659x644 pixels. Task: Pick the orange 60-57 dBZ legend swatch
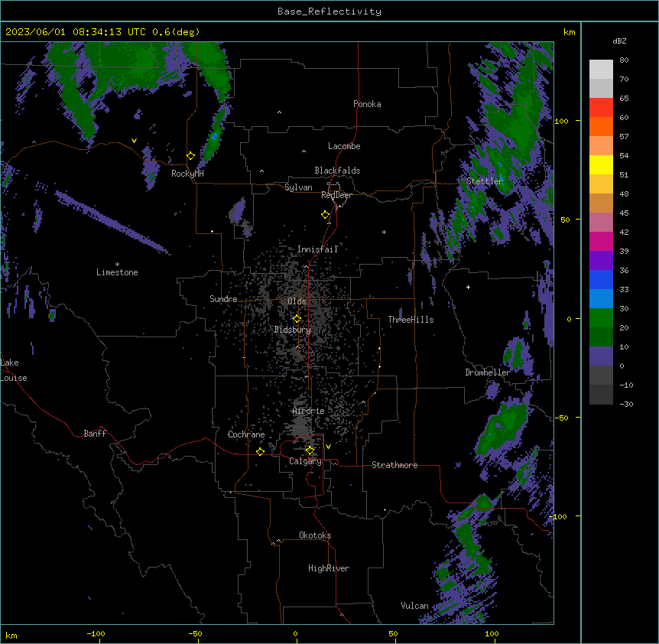pos(601,126)
